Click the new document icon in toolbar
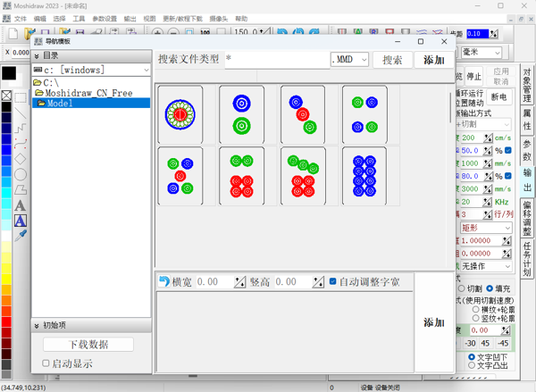Screen dimensions: 536x392 [x=13, y=35]
